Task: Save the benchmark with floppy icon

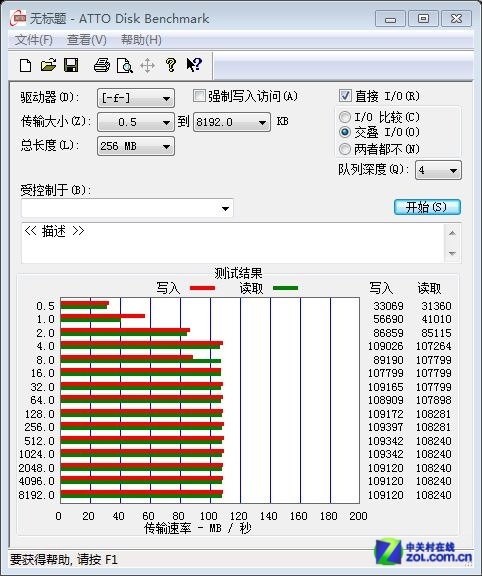Action: click(x=71, y=65)
